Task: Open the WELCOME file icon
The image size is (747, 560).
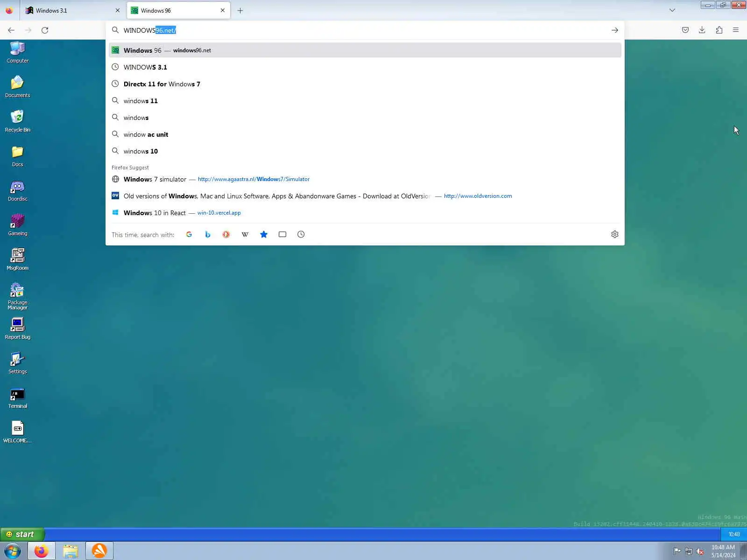Action: 17,432
